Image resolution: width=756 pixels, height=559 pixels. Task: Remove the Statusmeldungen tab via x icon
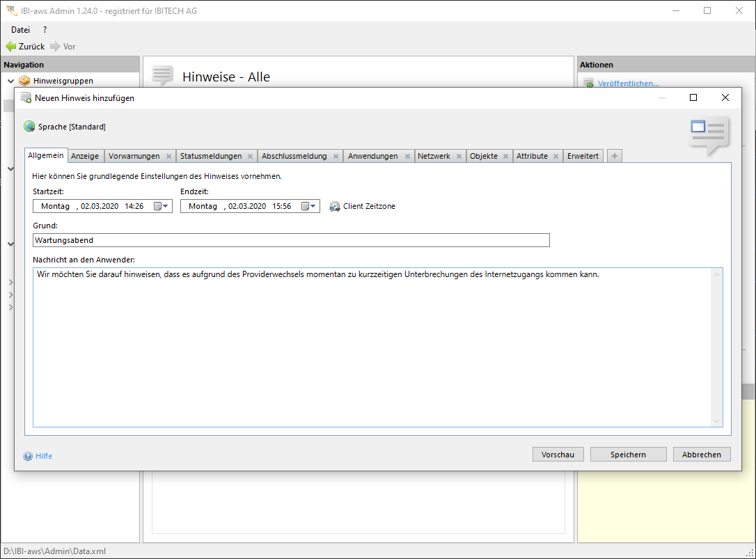tap(250, 157)
